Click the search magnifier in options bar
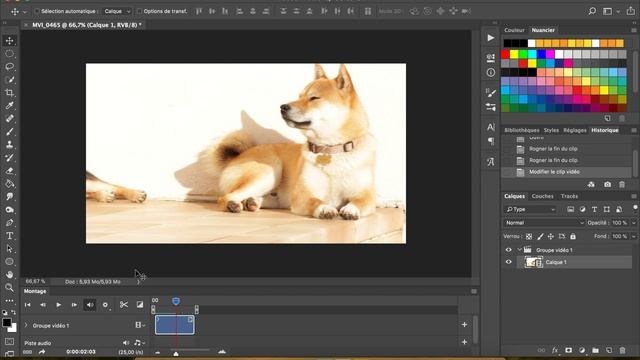 pyautogui.click(x=592, y=11)
